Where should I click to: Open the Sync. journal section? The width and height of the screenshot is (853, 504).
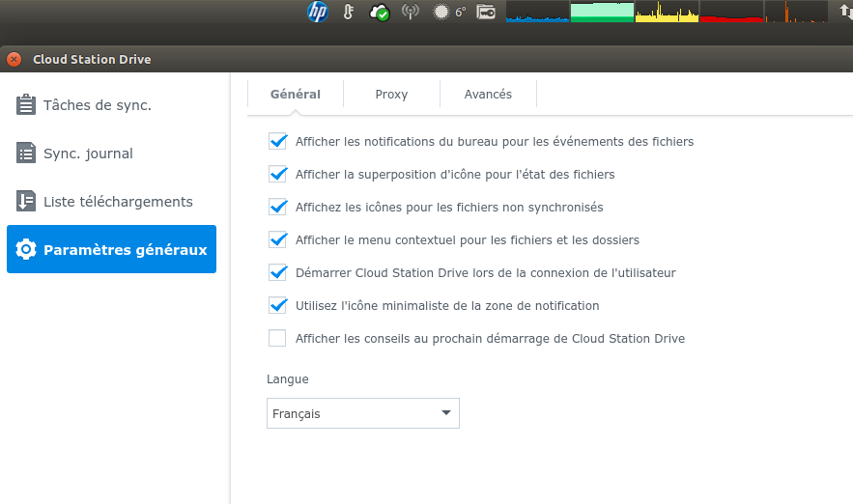88,154
